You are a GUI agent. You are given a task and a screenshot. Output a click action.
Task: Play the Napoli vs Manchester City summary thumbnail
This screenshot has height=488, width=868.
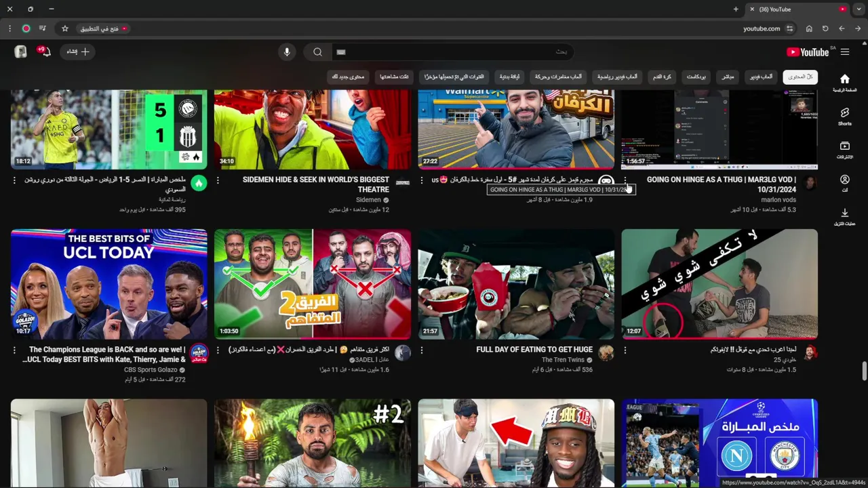point(719,443)
